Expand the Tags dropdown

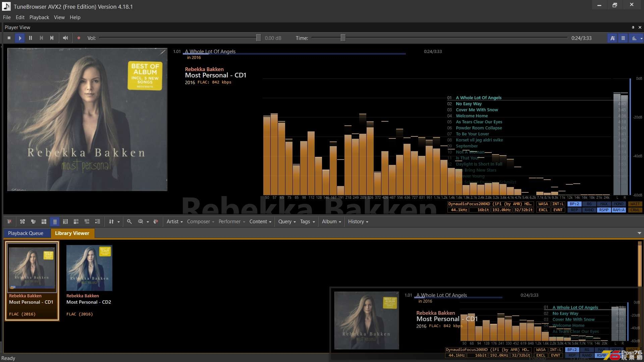coord(308,222)
